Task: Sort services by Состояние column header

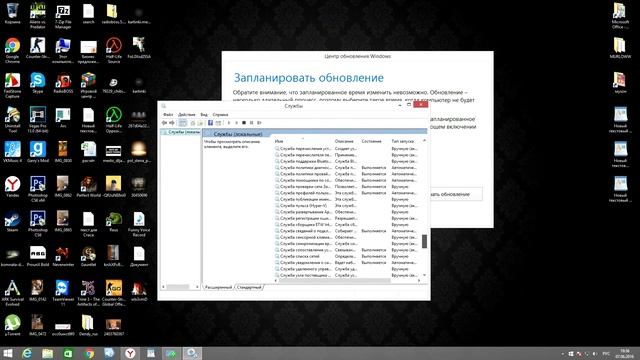Action: [374, 141]
